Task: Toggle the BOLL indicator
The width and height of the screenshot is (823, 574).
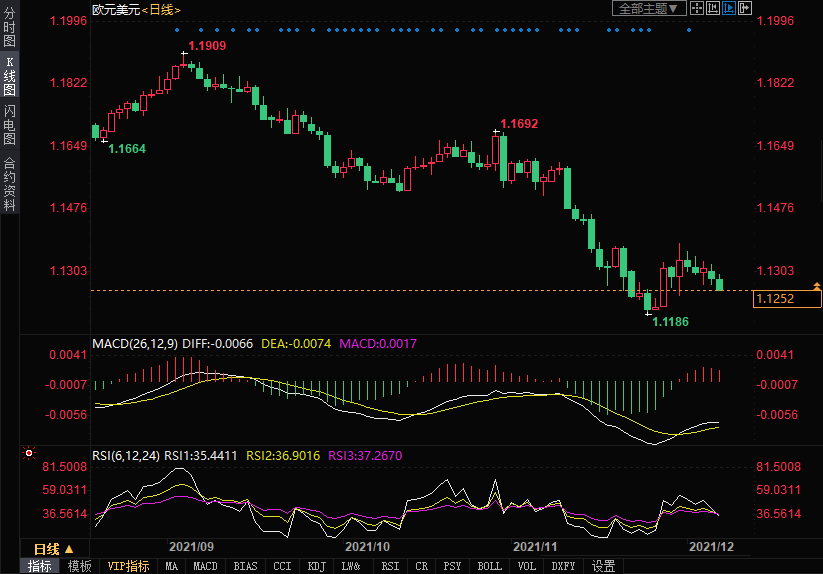Action: 489,566
